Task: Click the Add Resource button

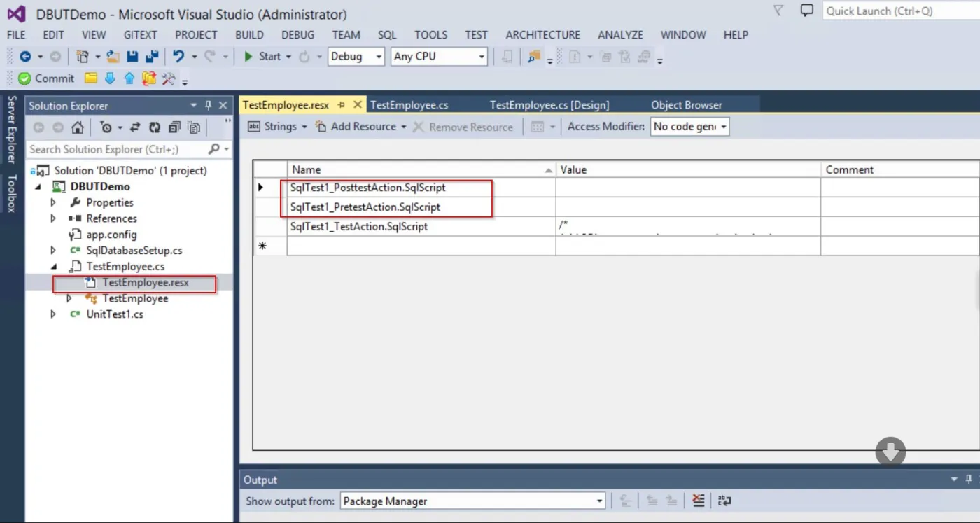Action: pos(356,127)
